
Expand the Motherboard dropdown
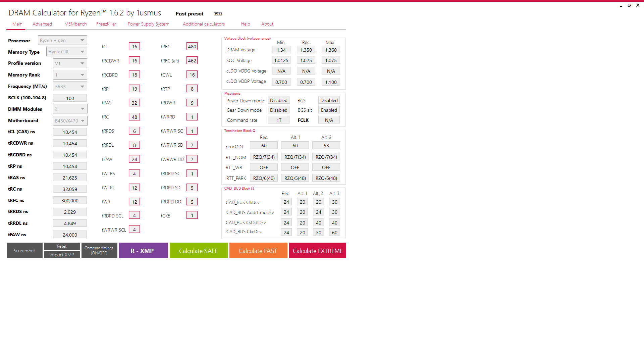click(70, 121)
